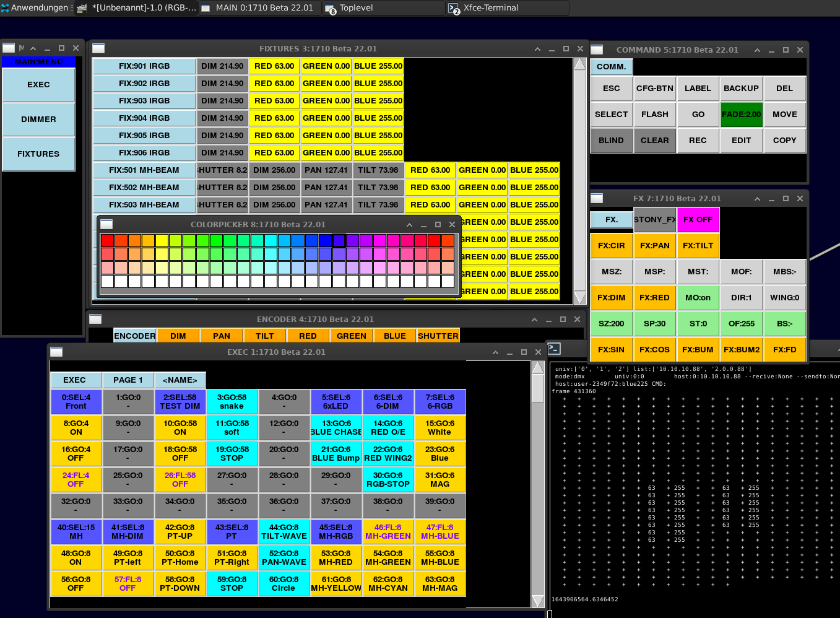Click PAN 127.41 of FIX:501
This screenshot has width=840, height=618.
click(x=326, y=170)
